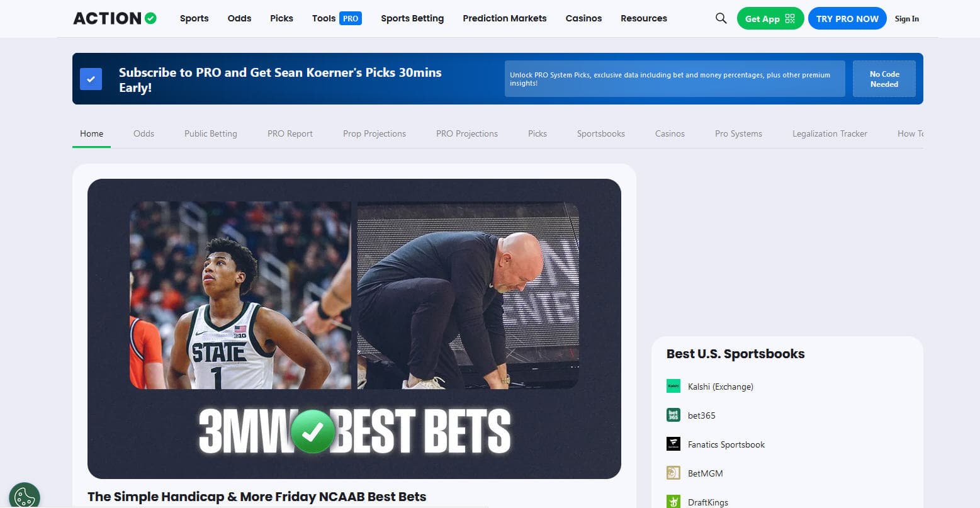Open the Resources dropdown
The image size is (980, 508).
[643, 18]
